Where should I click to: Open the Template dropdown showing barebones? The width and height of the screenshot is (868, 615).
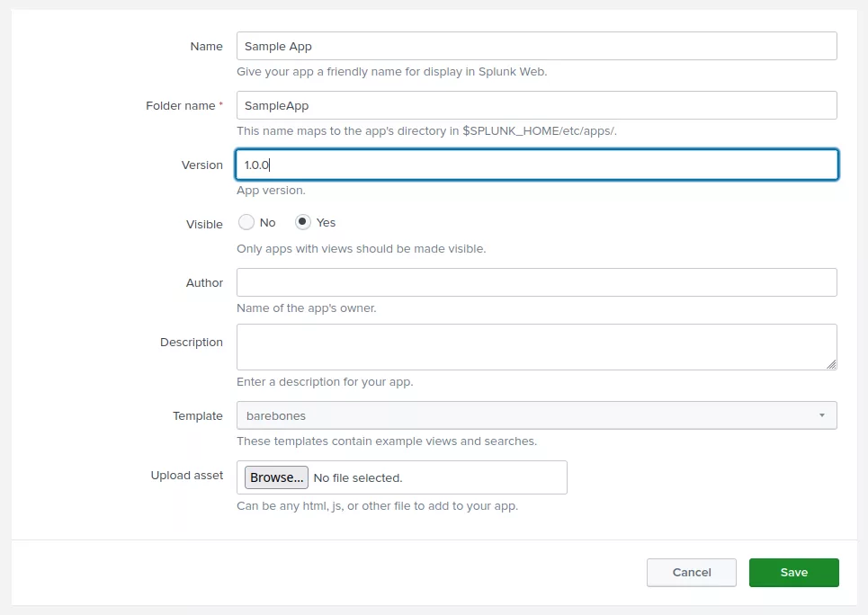coord(536,415)
